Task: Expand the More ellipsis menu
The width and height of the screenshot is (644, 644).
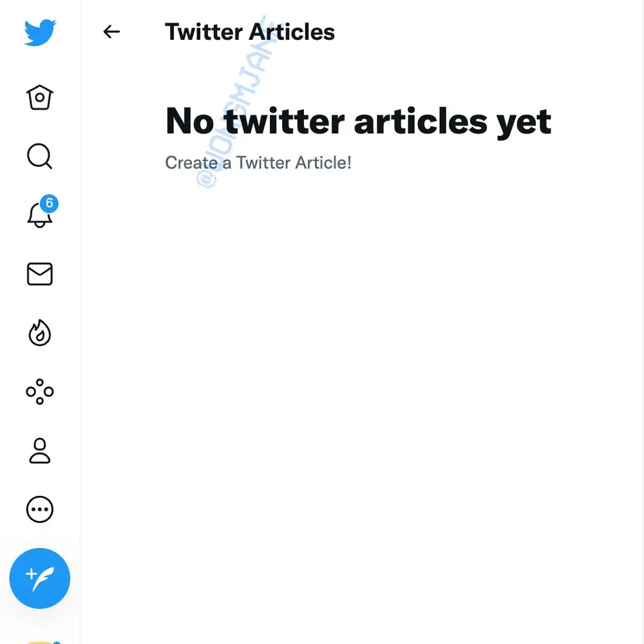Action: tap(39, 509)
